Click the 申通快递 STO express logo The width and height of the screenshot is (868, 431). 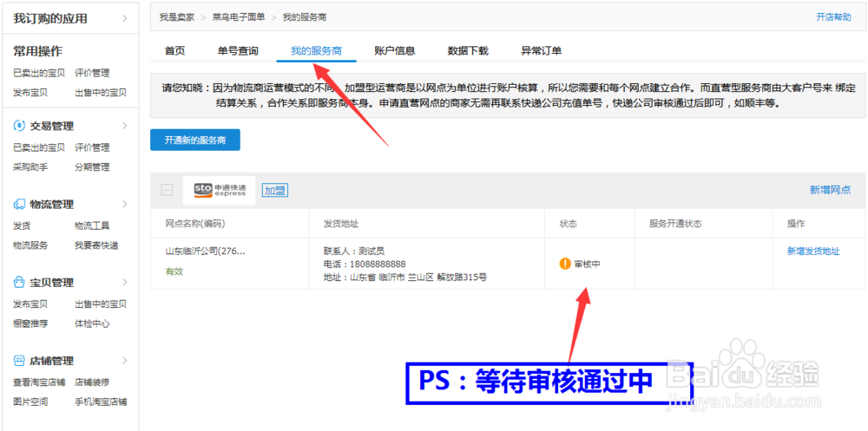pyautogui.click(x=220, y=190)
